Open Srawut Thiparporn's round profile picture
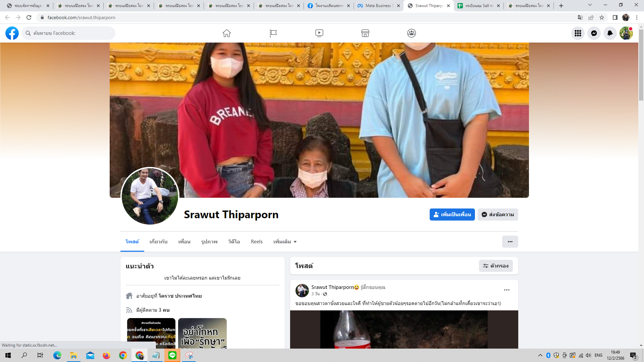The image size is (644, 362). (x=150, y=196)
